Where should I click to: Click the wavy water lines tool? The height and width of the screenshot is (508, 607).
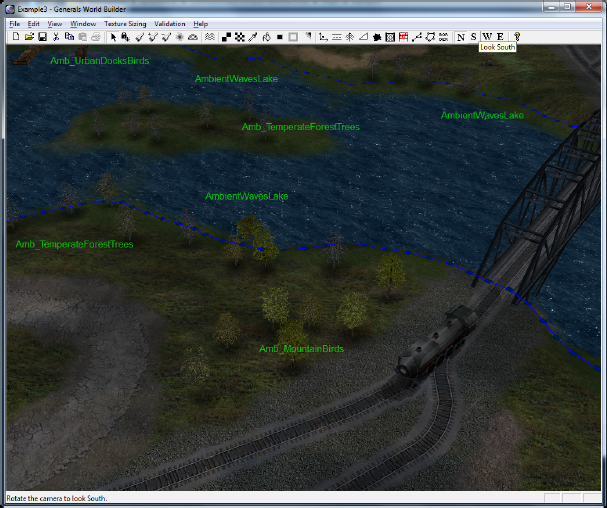(x=209, y=37)
